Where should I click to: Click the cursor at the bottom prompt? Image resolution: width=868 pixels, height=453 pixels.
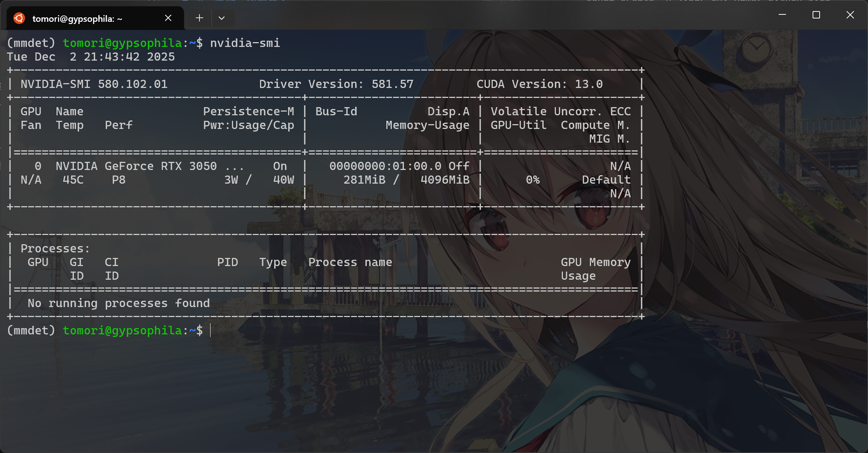tap(211, 330)
